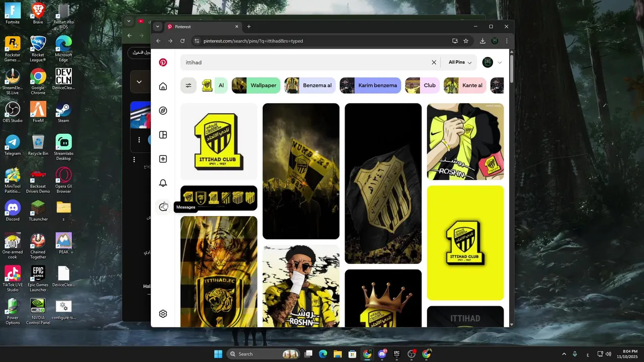Click the Pinterest page vertical scrollbar

coord(512,68)
